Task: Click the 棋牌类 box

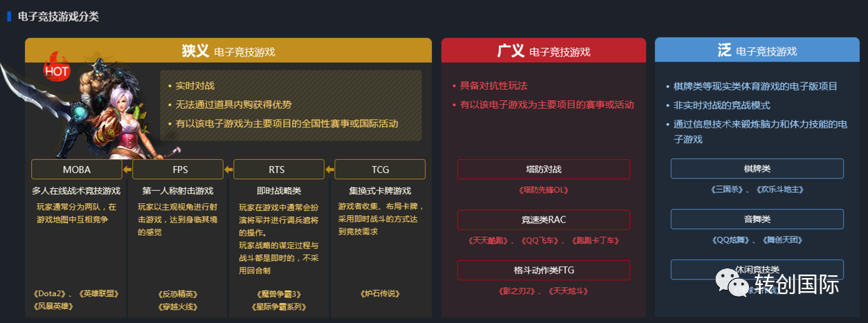Action: pos(757,169)
